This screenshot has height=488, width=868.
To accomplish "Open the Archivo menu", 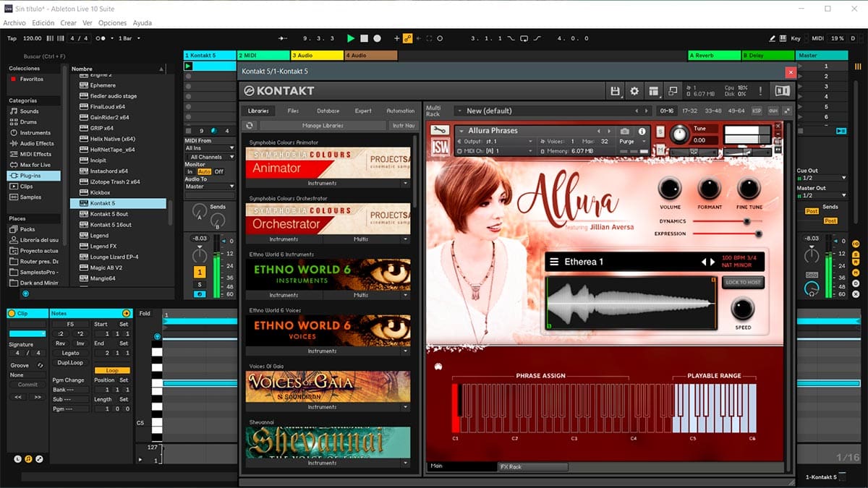I will coord(14,23).
